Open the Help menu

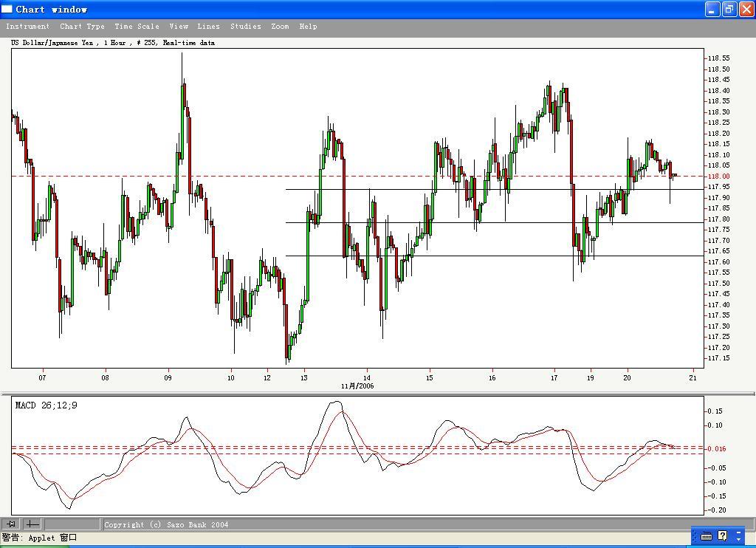pyautogui.click(x=308, y=27)
